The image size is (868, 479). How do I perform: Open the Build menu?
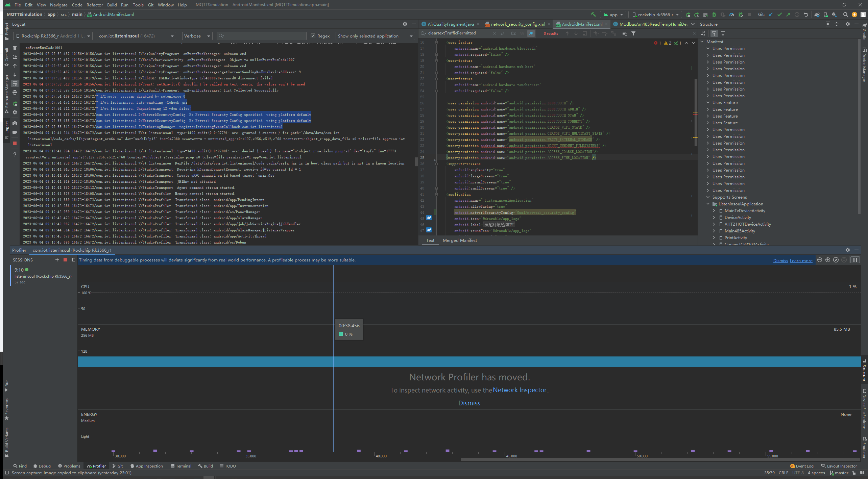112,5
